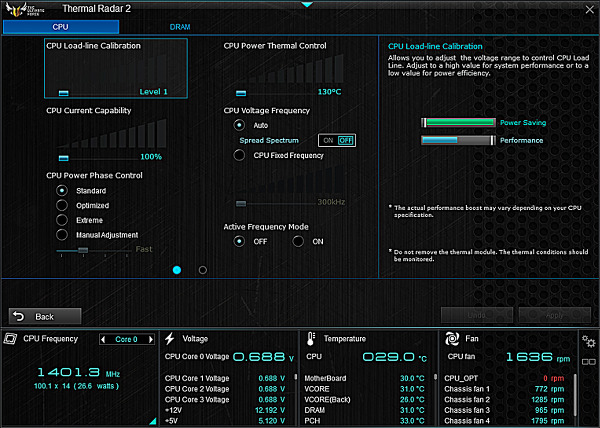Select Extreme power phase control
This screenshot has height=428, width=600.
62,220
